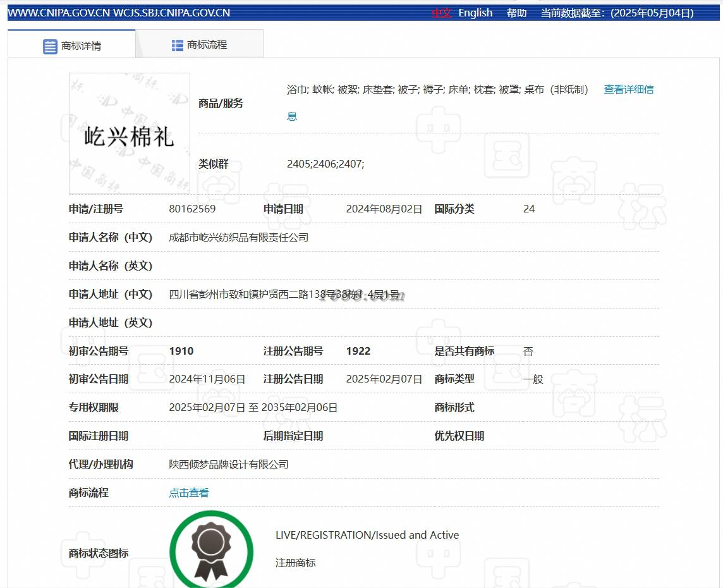This screenshot has width=723, height=588.
Task: Click the 专用权期限 label
Action: [94, 408]
